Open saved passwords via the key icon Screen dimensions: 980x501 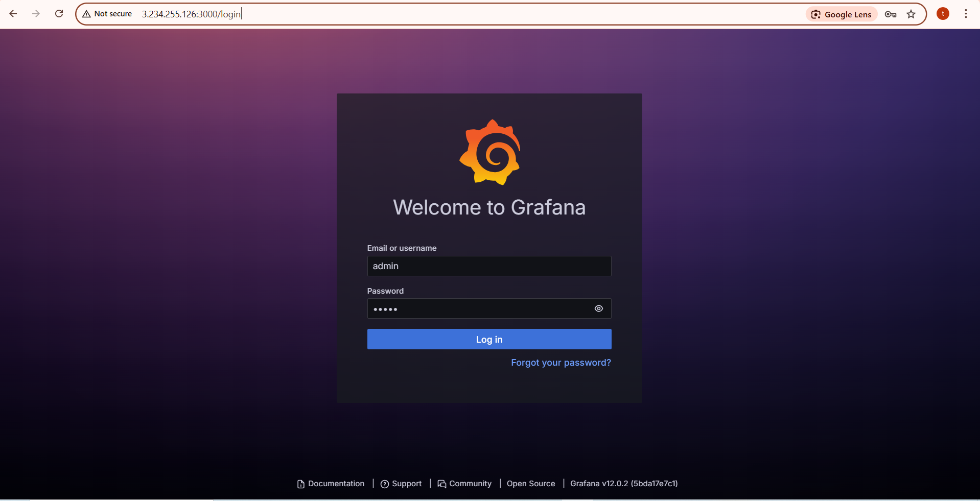pos(891,14)
